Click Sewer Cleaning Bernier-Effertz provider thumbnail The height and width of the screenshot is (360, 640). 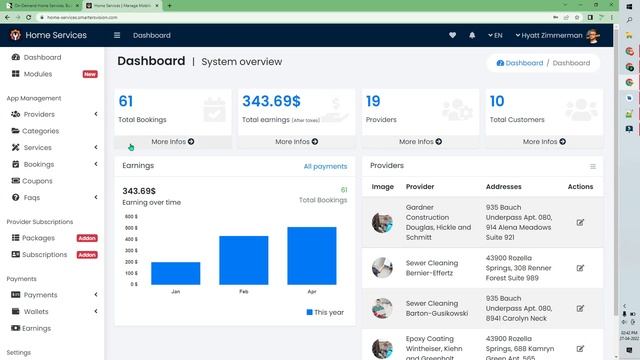(382, 268)
